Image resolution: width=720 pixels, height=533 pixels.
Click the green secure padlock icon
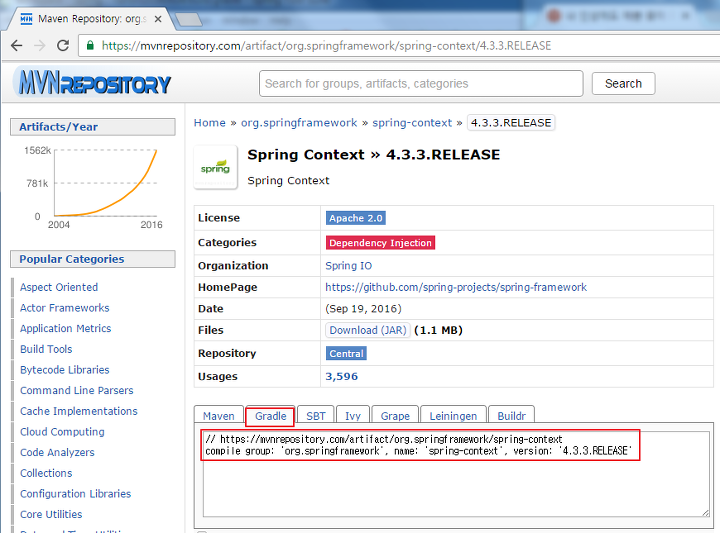(x=90, y=45)
